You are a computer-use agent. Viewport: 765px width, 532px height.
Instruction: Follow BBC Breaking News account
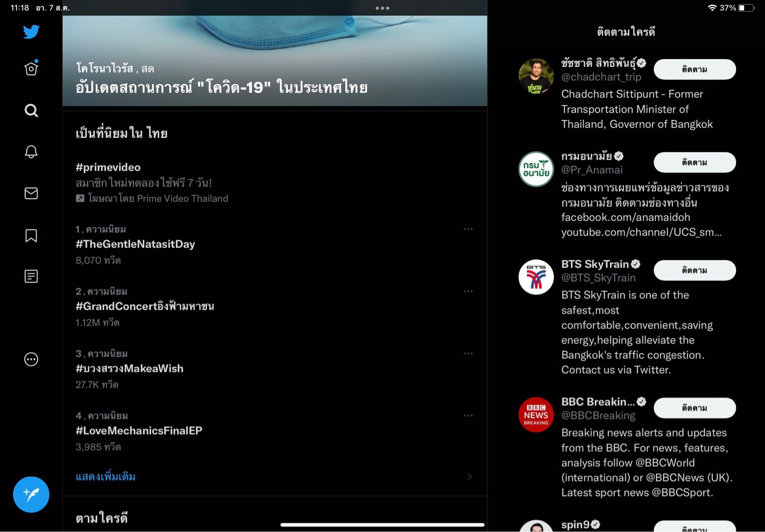pos(695,408)
